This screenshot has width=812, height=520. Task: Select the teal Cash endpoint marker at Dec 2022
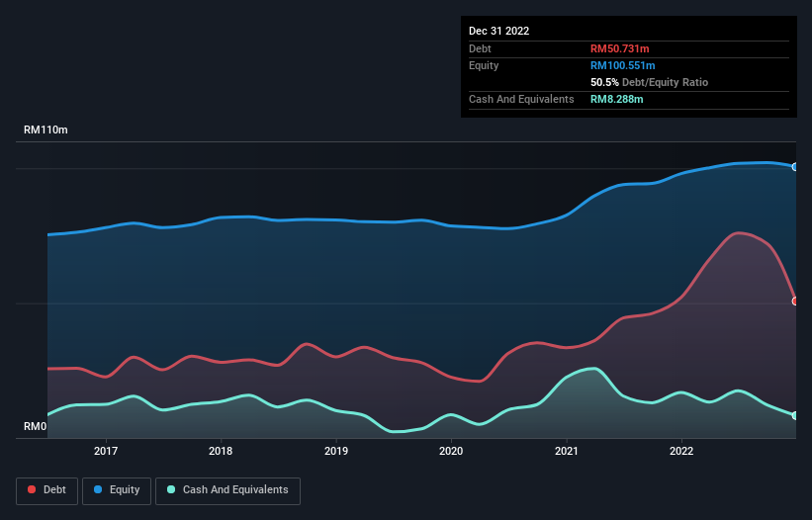[x=795, y=415]
